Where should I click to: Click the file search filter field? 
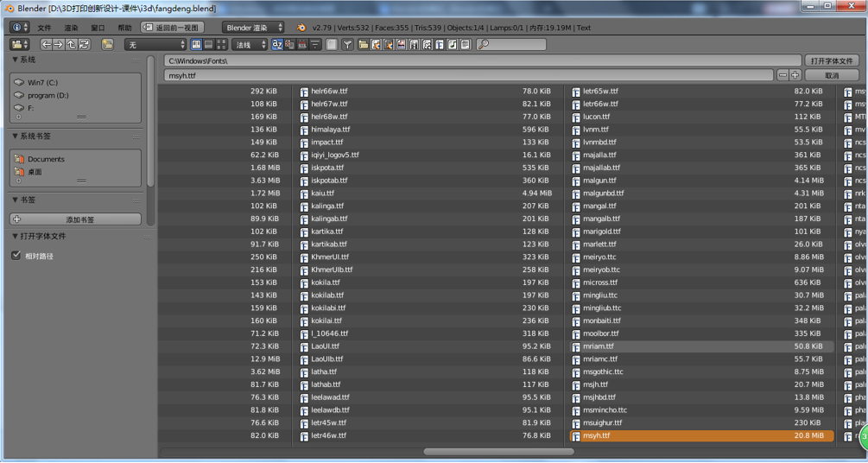(x=511, y=44)
